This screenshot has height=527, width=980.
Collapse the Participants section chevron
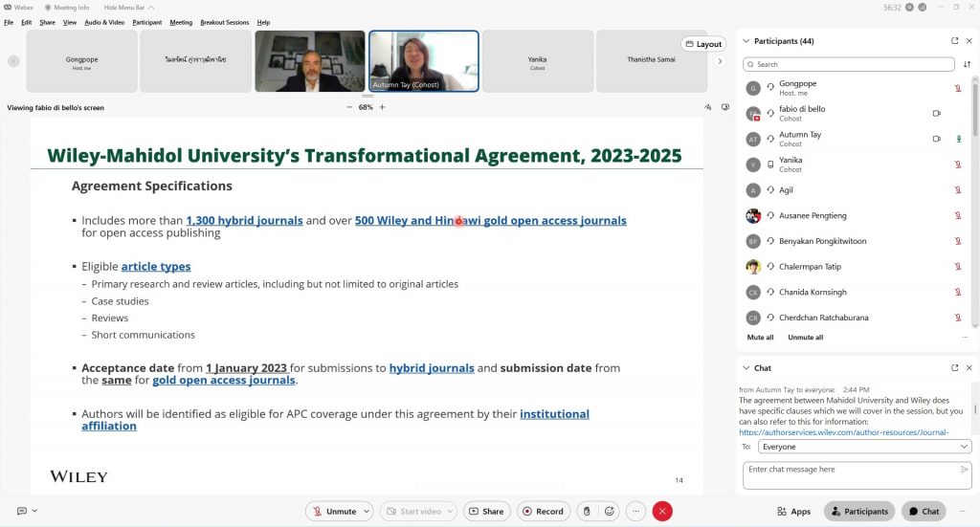(x=746, y=41)
